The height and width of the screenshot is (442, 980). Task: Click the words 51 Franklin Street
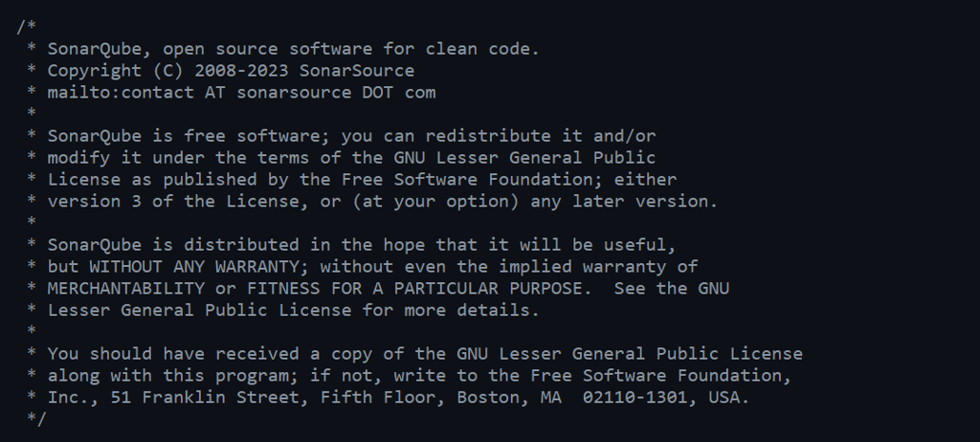tap(205, 398)
